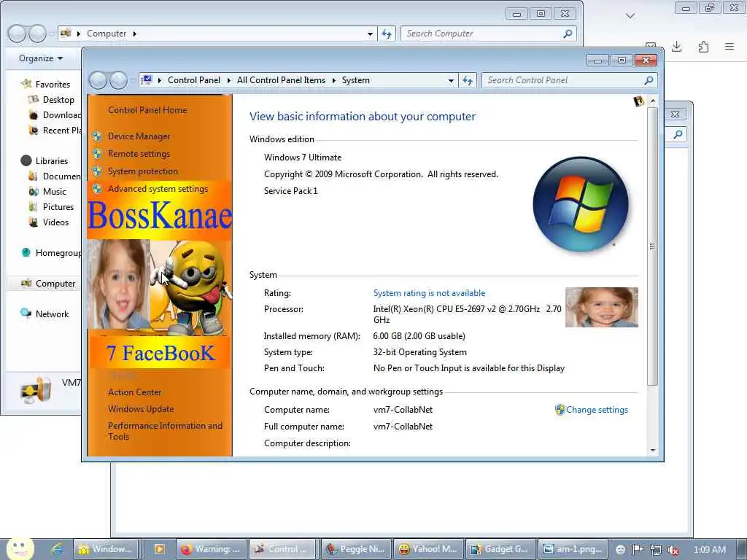Switch to Warning: ... Firefox taskbar button
This screenshot has height=560, width=747.
pyautogui.click(x=212, y=549)
